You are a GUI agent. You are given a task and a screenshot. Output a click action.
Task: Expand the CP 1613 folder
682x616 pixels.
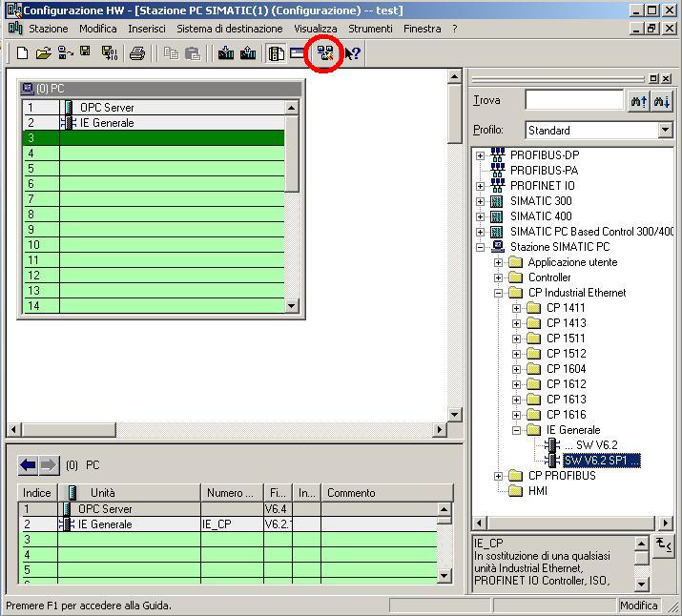517,400
